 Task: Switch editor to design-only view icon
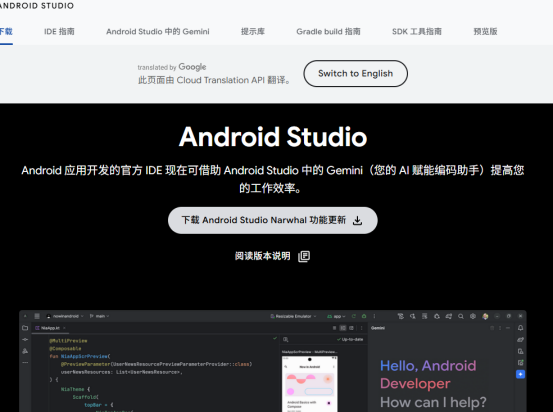tap(351, 328)
